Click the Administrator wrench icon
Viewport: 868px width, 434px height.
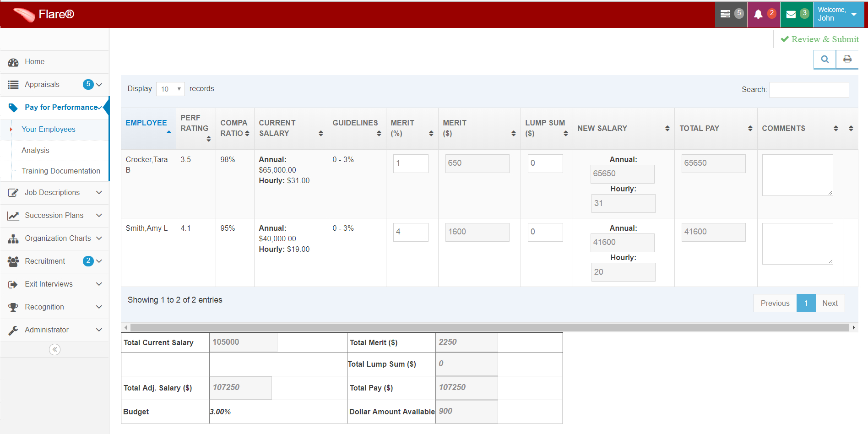[13, 330]
